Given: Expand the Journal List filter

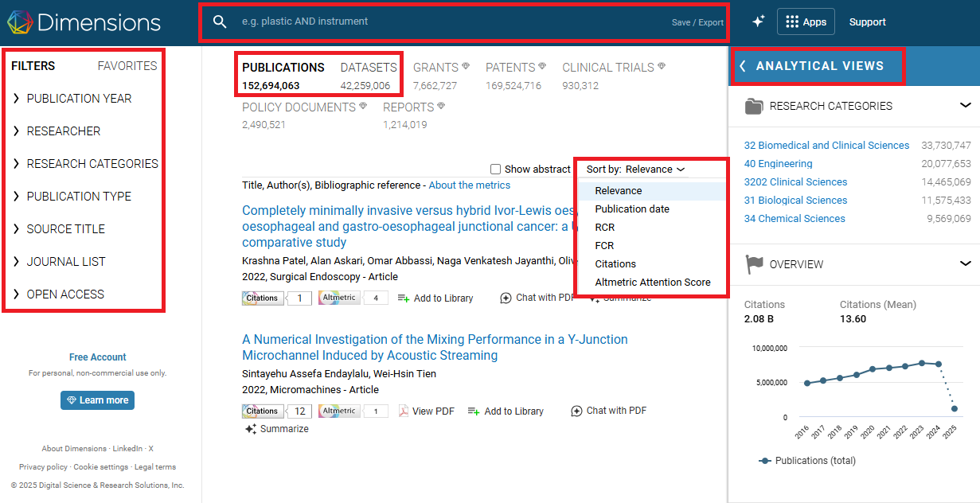Looking at the screenshot, I should [x=59, y=262].
